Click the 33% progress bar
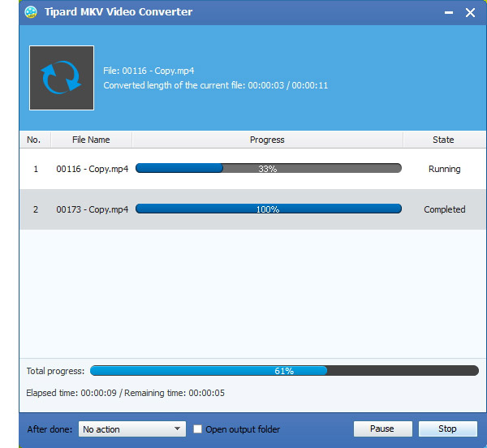The height and width of the screenshot is (448, 487). tap(269, 168)
